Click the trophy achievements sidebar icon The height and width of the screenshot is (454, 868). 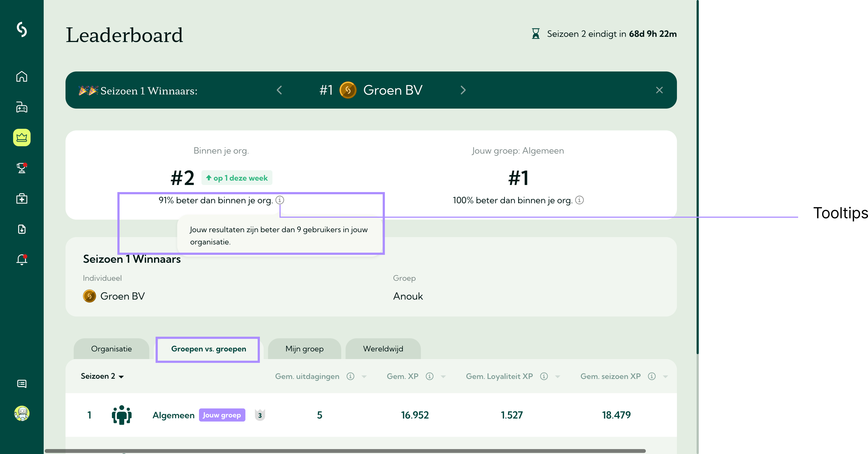[22, 168]
